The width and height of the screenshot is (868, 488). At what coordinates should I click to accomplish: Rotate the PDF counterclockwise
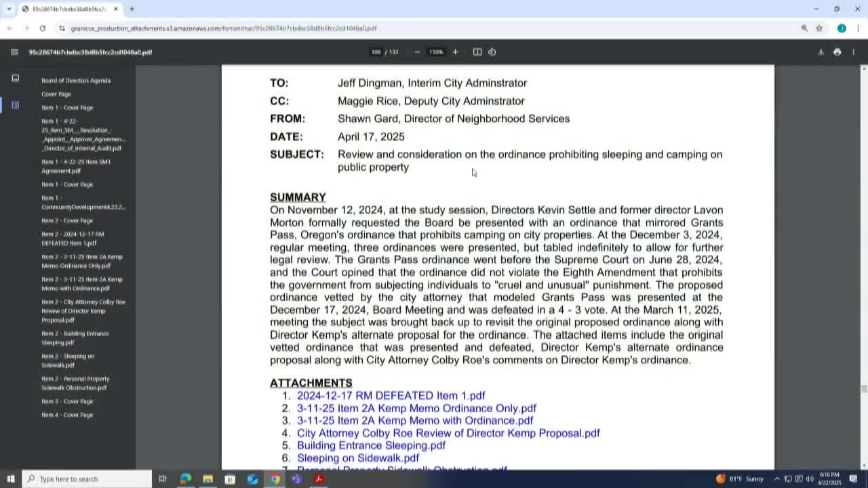pos(492,52)
